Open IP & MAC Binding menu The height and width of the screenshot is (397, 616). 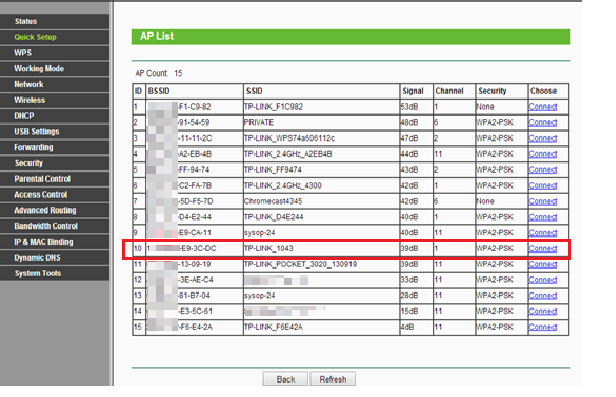click(44, 241)
